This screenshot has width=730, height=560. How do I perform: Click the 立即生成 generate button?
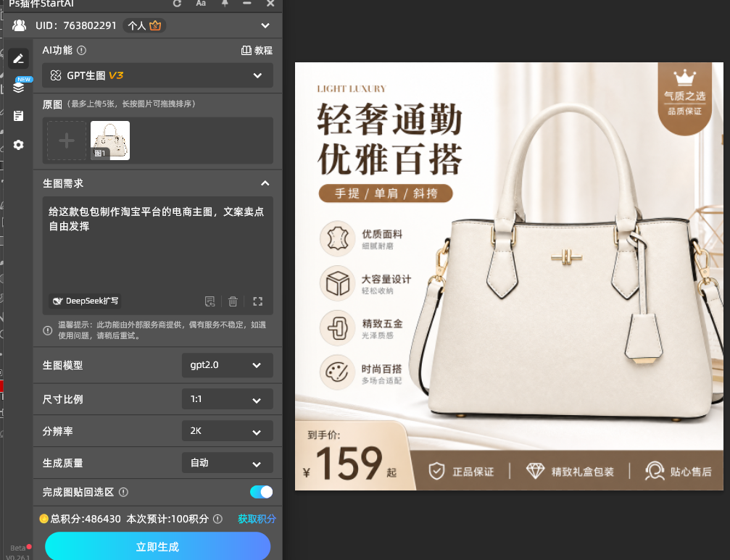(x=157, y=546)
